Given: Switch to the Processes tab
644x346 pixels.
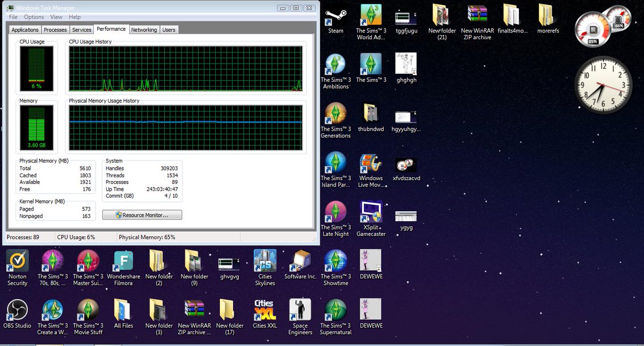Looking at the screenshot, I should tap(55, 30).
